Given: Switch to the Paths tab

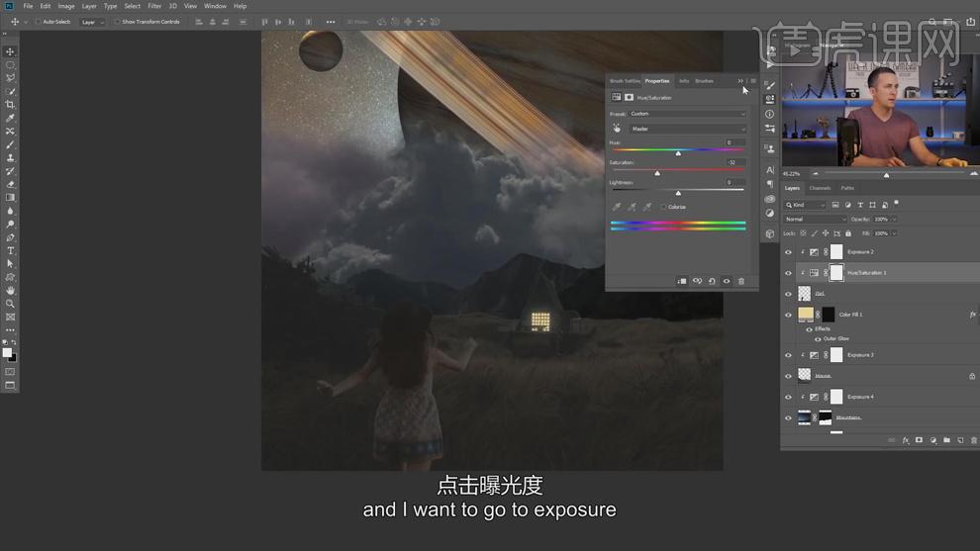Looking at the screenshot, I should 847,188.
